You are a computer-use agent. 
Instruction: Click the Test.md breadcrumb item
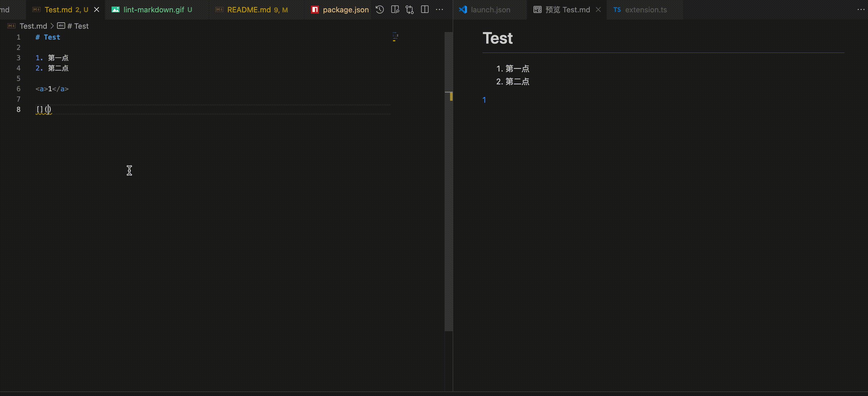coord(33,26)
